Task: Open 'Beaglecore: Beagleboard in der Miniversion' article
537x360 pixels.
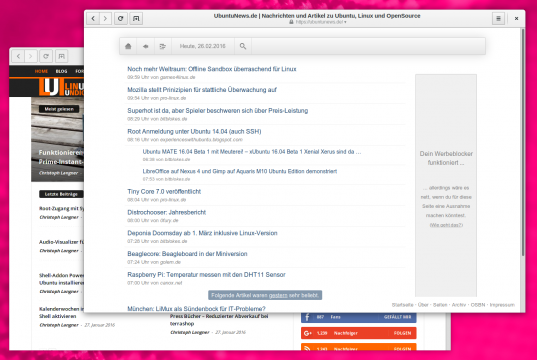Action: click(x=187, y=254)
